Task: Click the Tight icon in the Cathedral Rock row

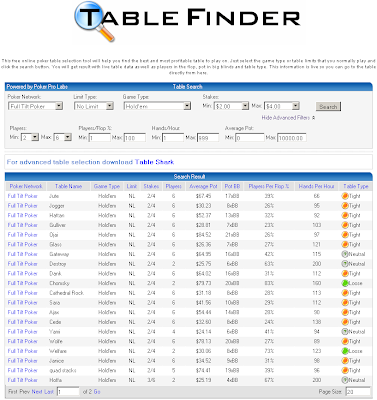Action: 345,293
